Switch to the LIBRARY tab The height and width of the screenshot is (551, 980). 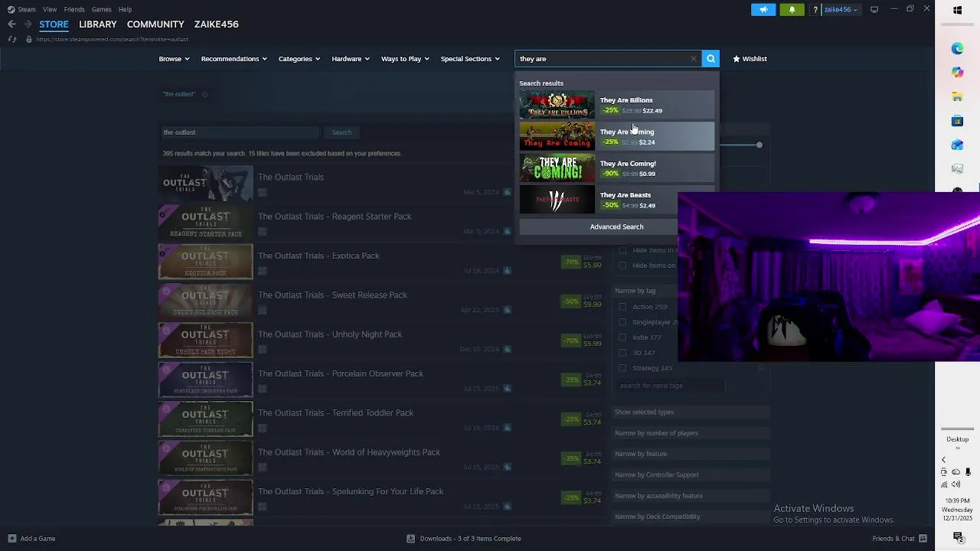click(x=98, y=24)
